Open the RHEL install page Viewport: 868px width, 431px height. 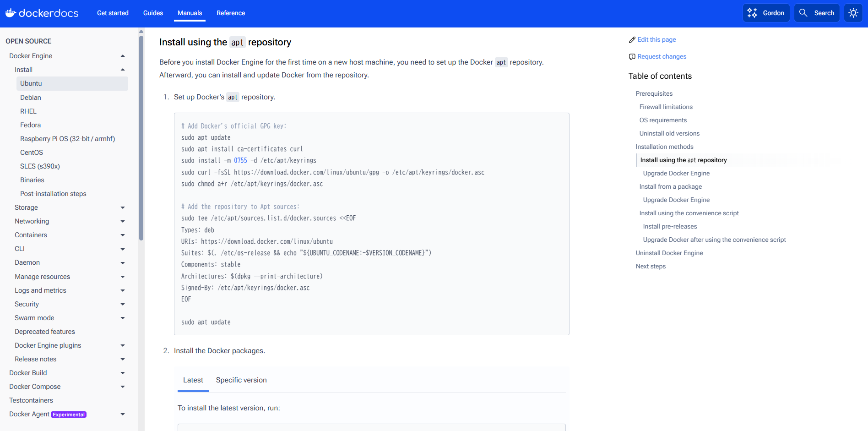point(28,111)
